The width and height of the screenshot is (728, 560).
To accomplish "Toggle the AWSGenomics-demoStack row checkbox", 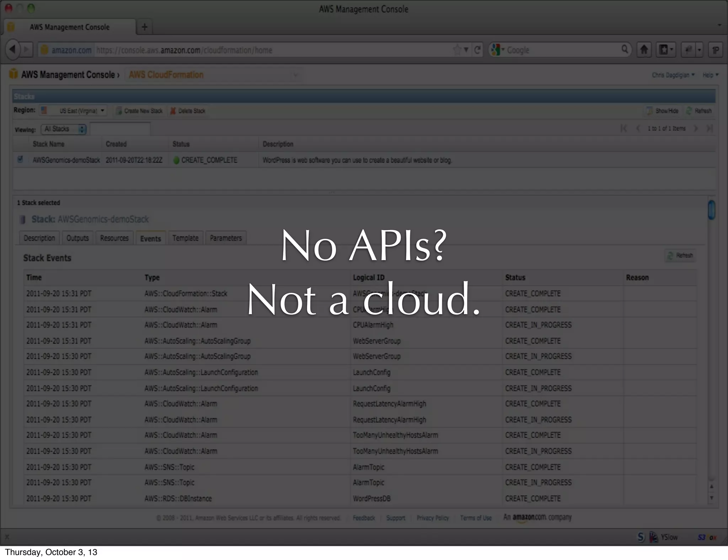I will point(20,159).
